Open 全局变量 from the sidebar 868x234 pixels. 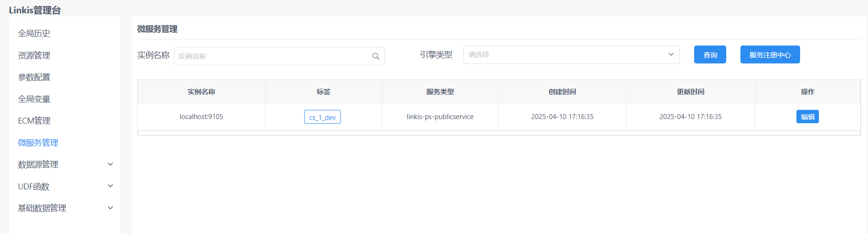click(34, 99)
